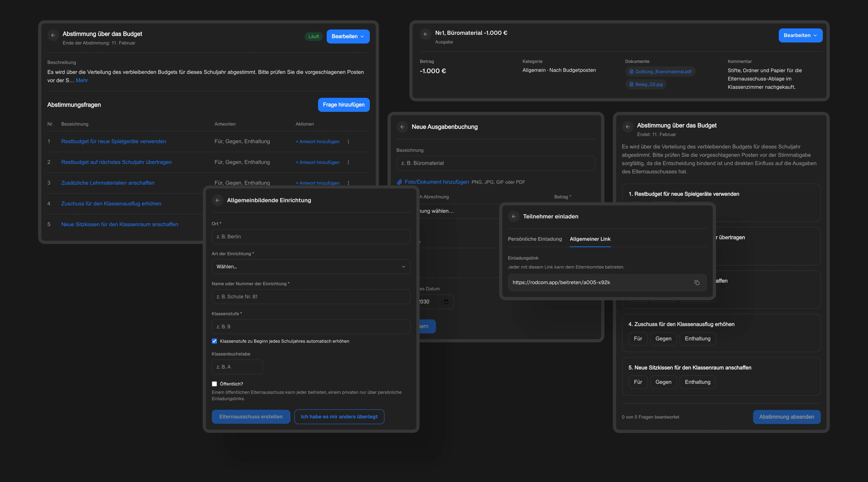Click the Klassenstufe input field
The image size is (868, 482).
(x=311, y=327)
